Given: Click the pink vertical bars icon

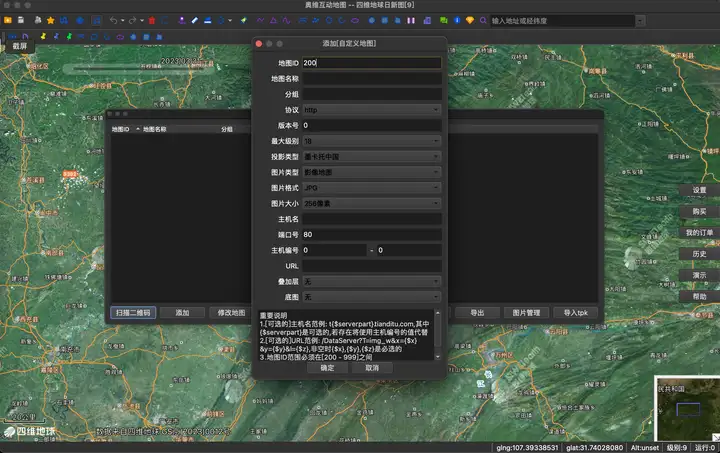Looking at the screenshot, I should (411, 21).
